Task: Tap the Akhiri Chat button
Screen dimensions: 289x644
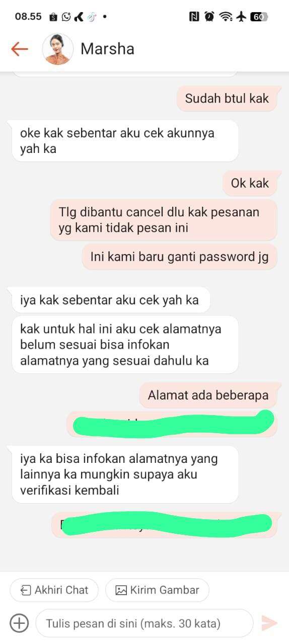Action: [54, 590]
